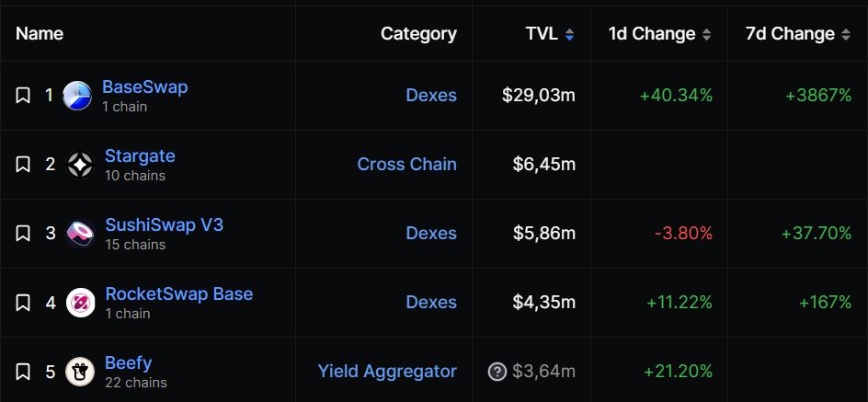This screenshot has width=868, height=402.
Task: Click the Beefy cow logo icon
Action: (x=80, y=372)
